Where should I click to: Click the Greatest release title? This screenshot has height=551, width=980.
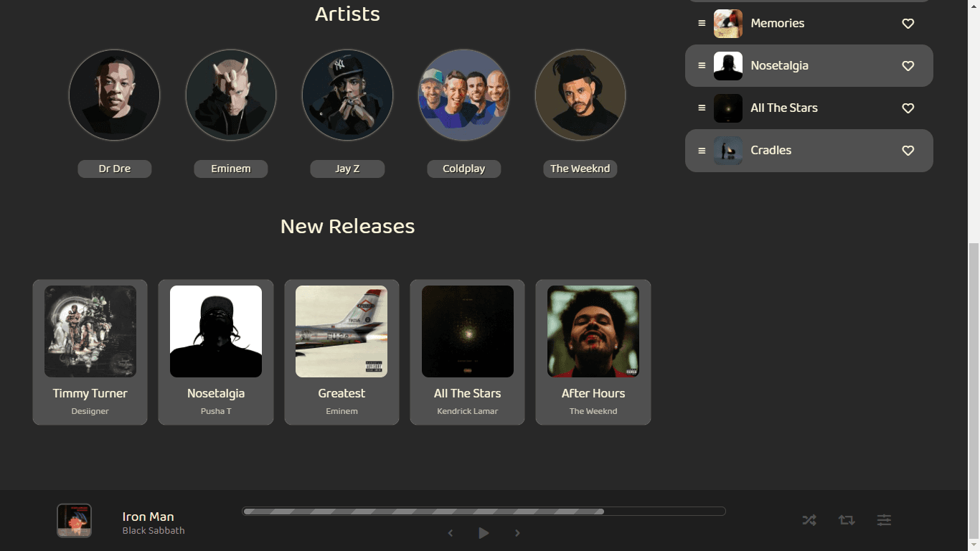(x=341, y=393)
